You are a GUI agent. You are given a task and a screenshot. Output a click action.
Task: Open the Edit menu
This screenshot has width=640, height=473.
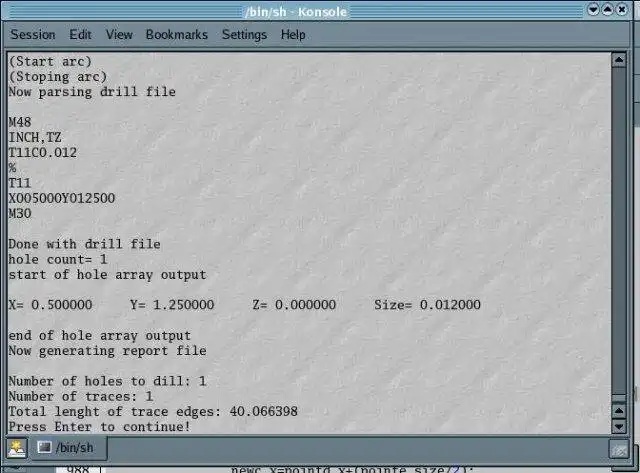pos(80,34)
